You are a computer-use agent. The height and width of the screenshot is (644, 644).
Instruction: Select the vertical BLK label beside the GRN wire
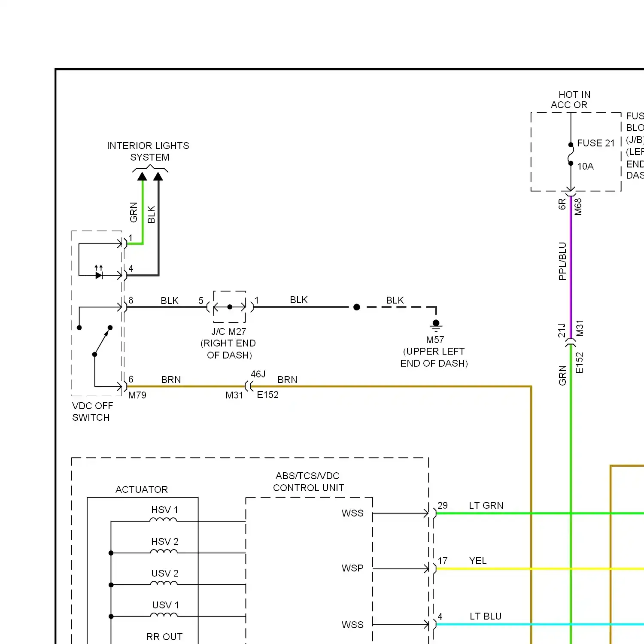[x=151, y=215]
